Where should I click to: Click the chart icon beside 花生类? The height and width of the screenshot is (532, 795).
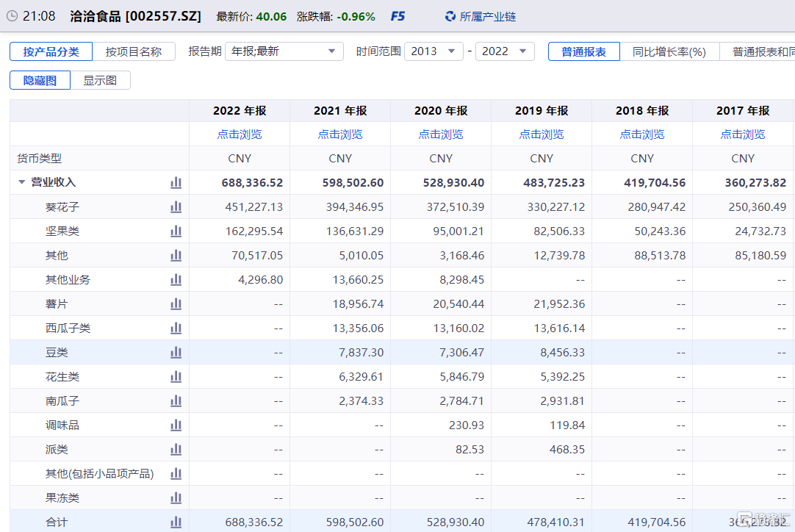(x=176, y=376)
